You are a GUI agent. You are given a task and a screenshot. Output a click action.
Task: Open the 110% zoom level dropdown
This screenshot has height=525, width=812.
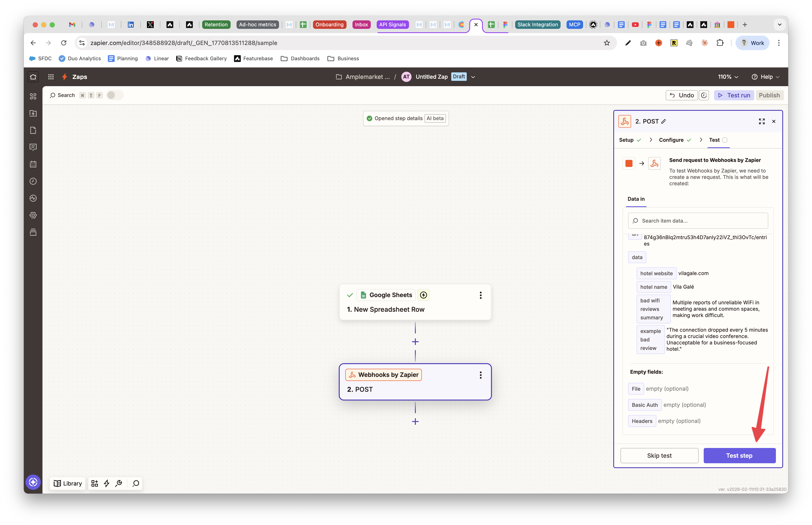728,77
